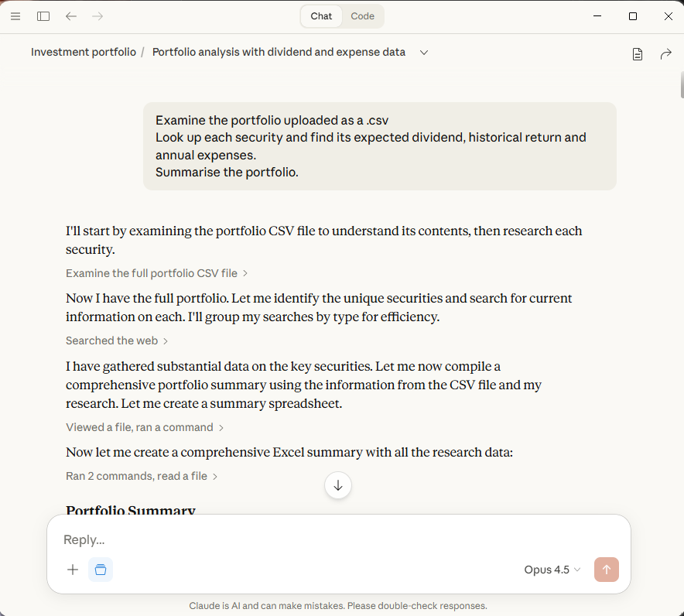This screenshot has width=684, height=616.
Task: Open the Investment portfolio project link
Action: pyautogui.click(x=83, y=53)
